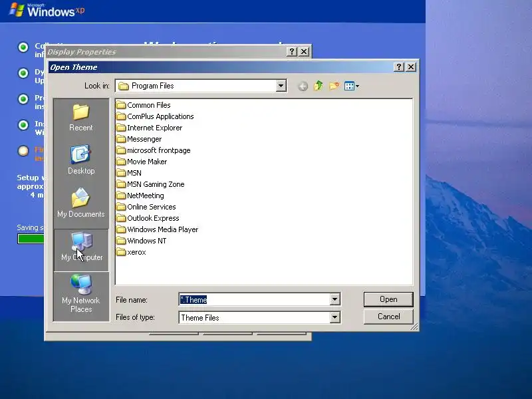This screenshot has width=532, height=399.
Task: Close the Display Properties window
Action: [304, 52]
